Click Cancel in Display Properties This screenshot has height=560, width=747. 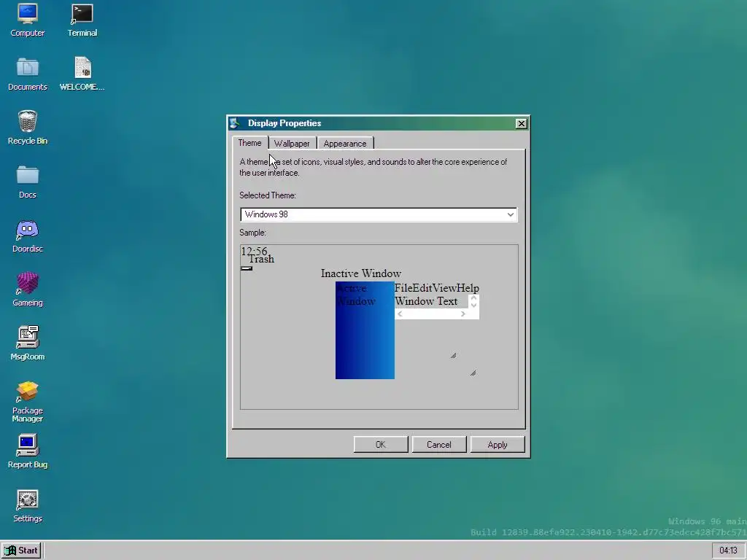tap(438, 444)
